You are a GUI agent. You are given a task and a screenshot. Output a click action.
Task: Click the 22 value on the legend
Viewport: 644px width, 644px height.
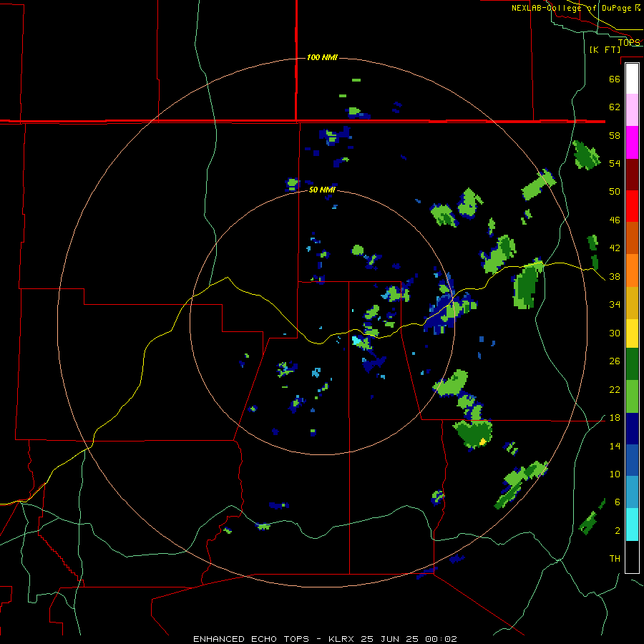[x=615, y=389]
